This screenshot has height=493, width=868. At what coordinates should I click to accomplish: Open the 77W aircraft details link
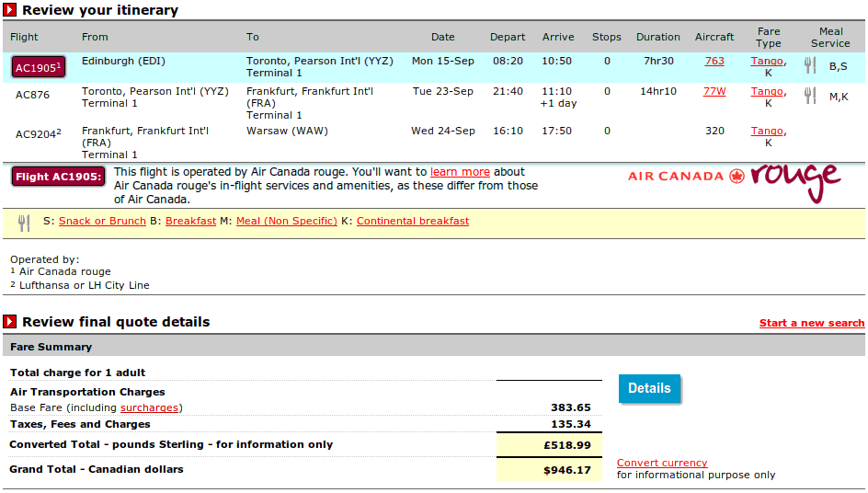714,91
